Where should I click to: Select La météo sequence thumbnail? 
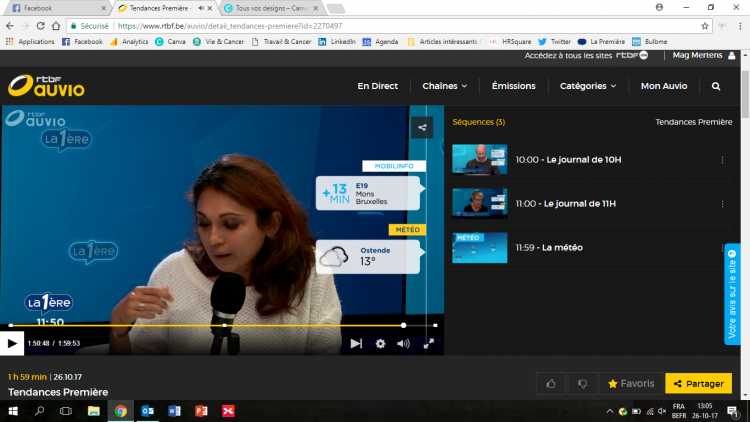(479, 247)
